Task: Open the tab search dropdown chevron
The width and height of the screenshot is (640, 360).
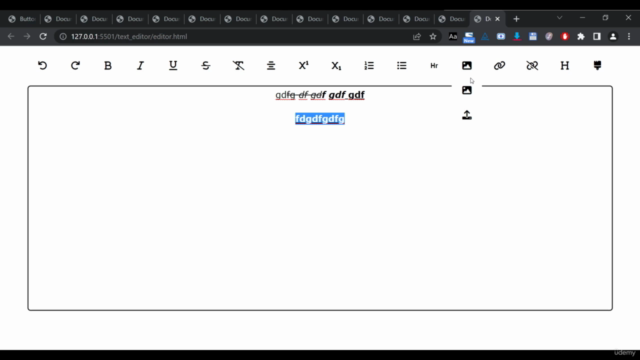Action: coord(560,18)
